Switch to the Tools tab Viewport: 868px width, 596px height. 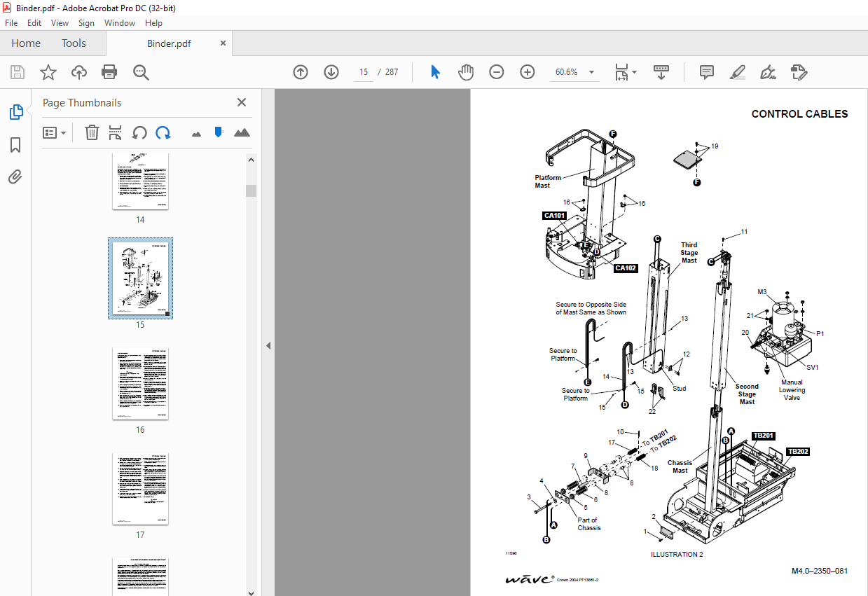74,43
